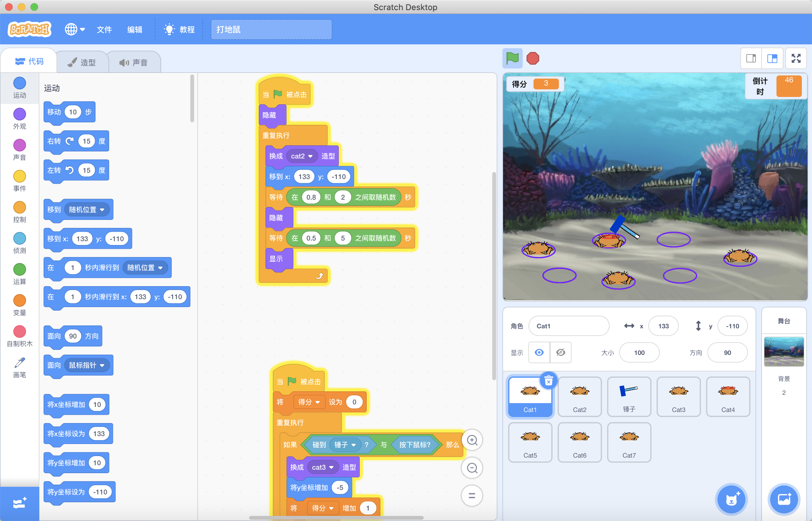Select the 锤子 hammer sprite
812x521 pixels.
629,396
